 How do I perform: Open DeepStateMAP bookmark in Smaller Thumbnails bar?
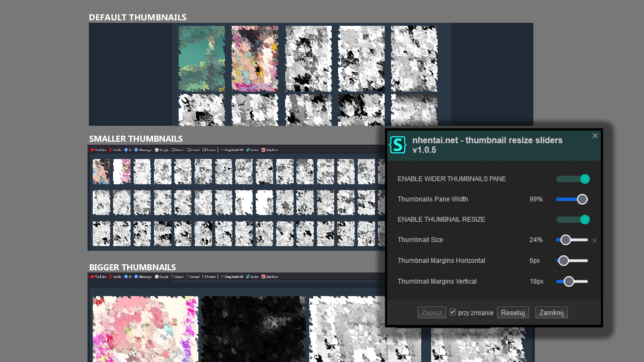[232, 150]
